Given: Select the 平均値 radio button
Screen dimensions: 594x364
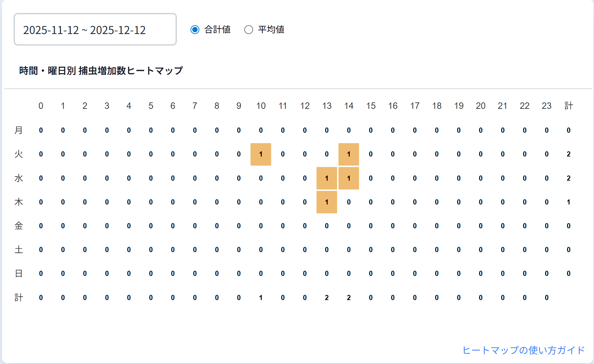Looking at the screenshot, I should coord(249,30).
